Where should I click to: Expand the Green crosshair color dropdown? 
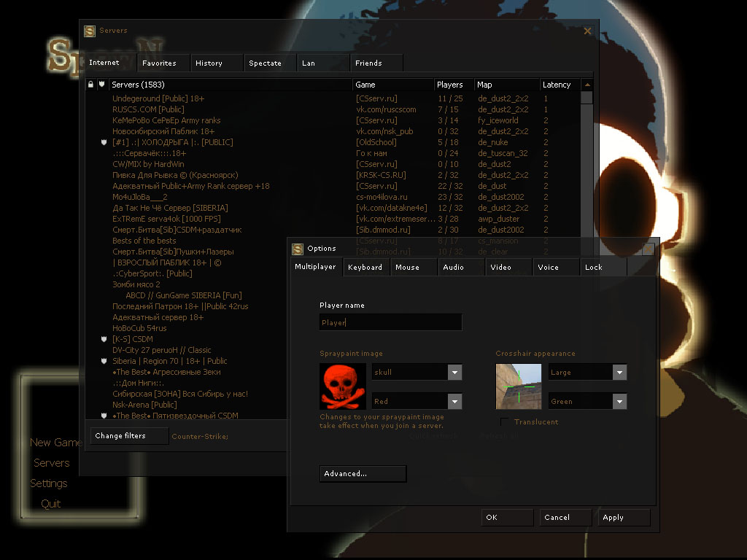click(619, 402)
